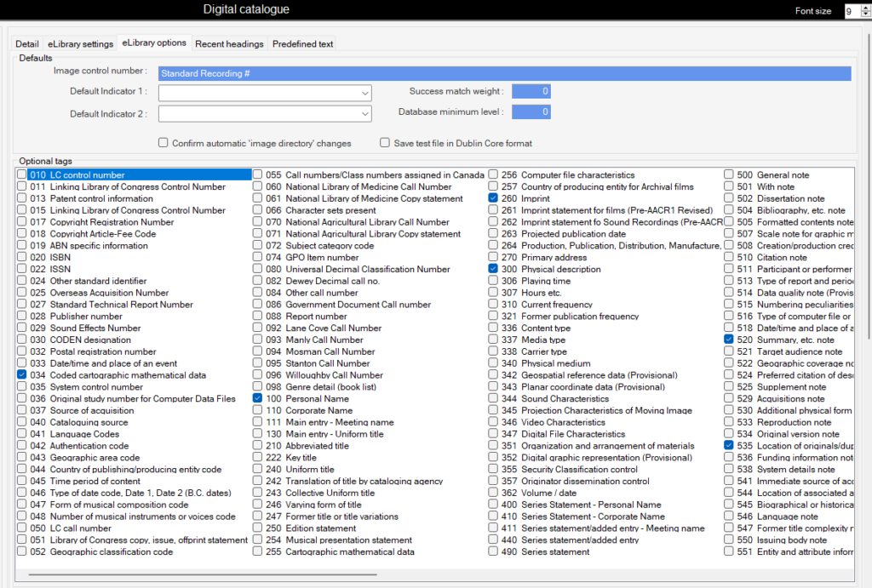Enable Save test file in Dublin Core format
The height and width of the screenshot is (588, 872).
click(x=386, y=142)
